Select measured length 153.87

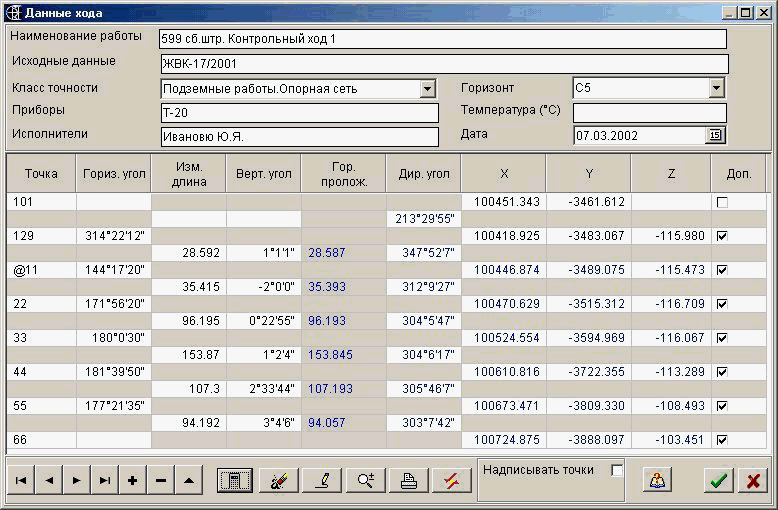(x=189, y=355)
